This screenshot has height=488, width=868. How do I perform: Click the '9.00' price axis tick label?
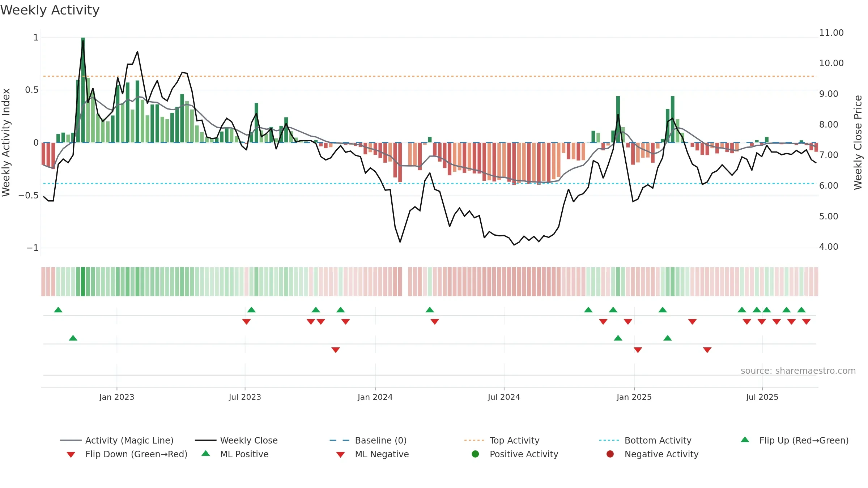829,94
